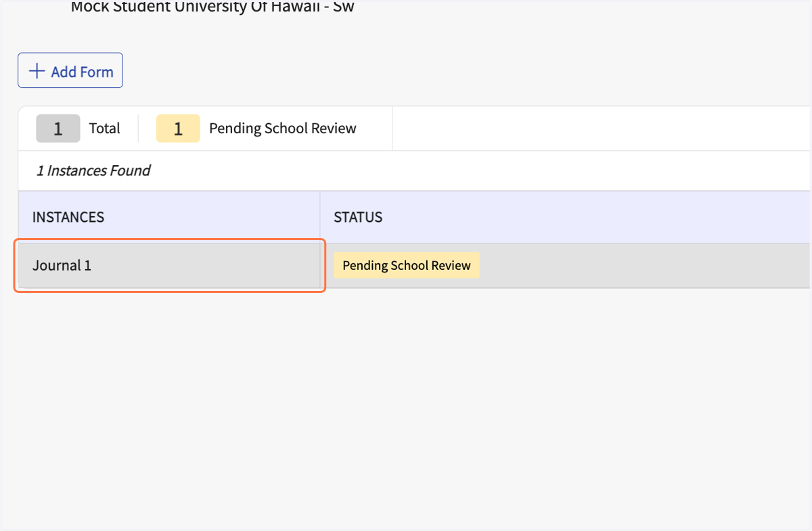The height and width of the screenshot is (531, 812).
Task: Click blank space right of Add Form button
Action: (x=467, y=70)
